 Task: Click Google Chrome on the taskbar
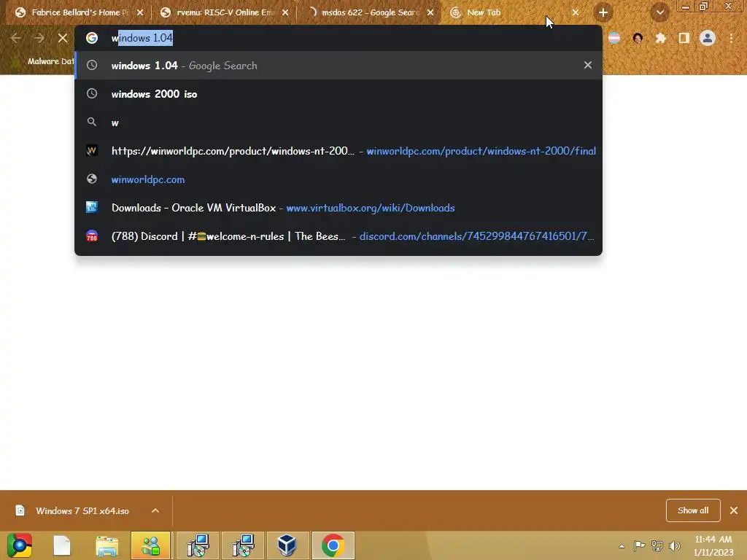pyautogui.click(x=333, y=545)
